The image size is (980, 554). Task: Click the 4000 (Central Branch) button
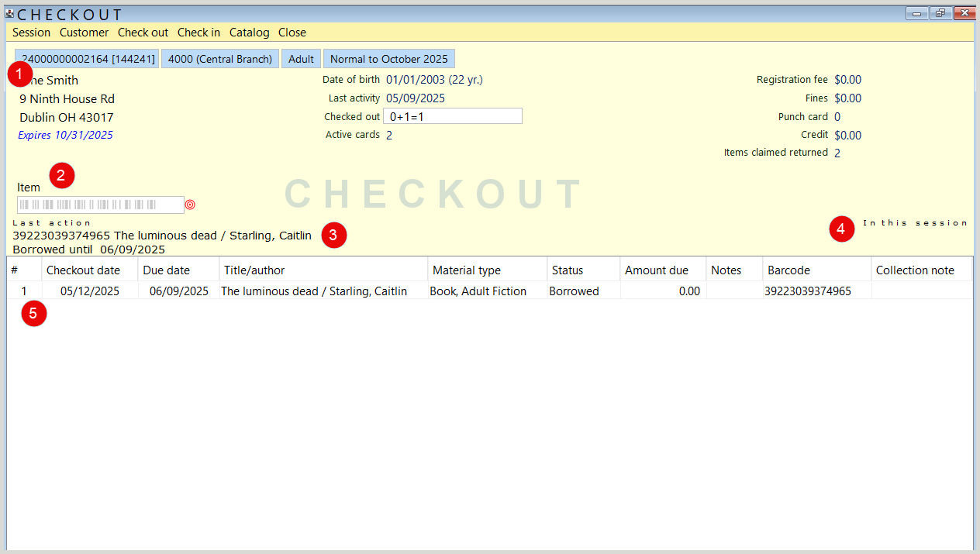[220, 59]
